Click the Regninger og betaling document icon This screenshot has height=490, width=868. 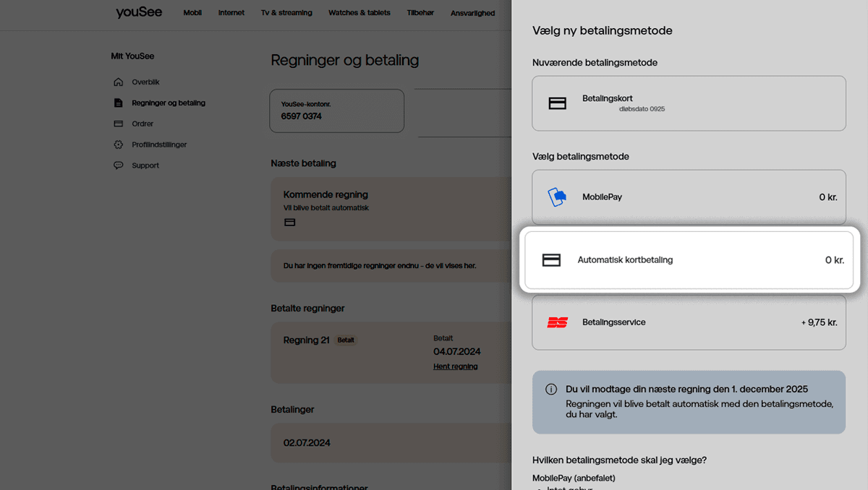tap(119, 103)
